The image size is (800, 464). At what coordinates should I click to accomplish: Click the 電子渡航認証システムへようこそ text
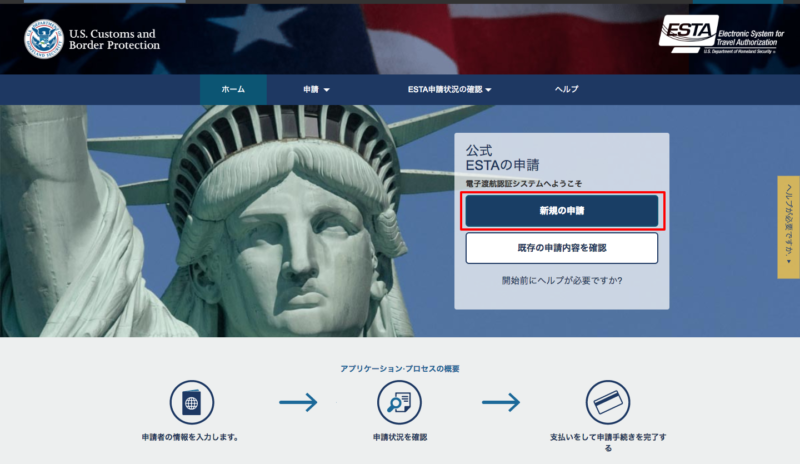tap(523, 183)
